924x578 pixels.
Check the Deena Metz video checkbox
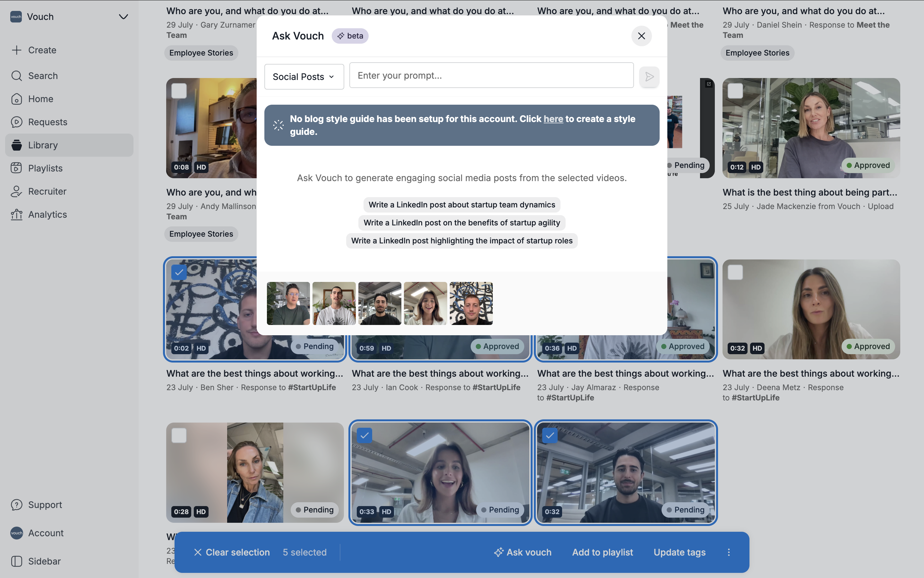735,272
